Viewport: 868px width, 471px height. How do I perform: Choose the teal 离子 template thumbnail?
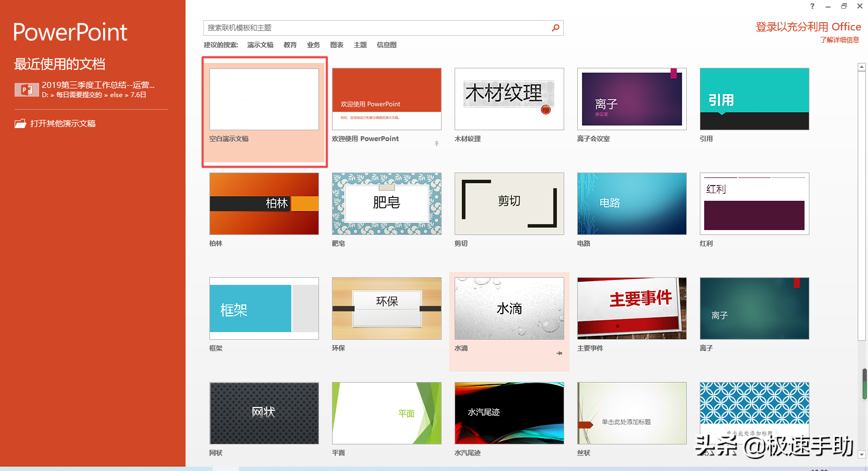pos(755,309)
